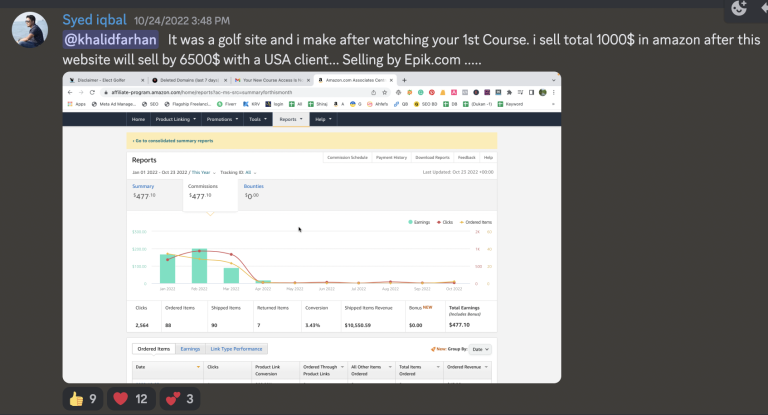Click the @khalidfarhan mention
Viewport: 768px width, 415px height.
point(111,40)
